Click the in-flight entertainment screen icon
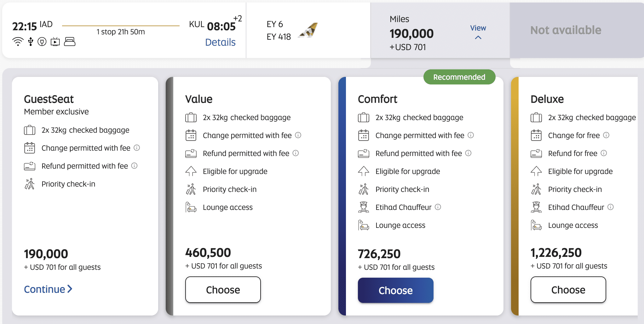Image resolution: width=644 pixels, height=324 pixels. (55, 42)
